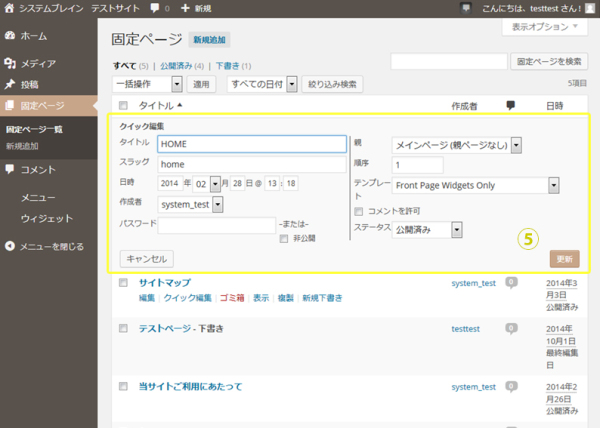This screenshot has height=428, width=600.
Task: Click comment count bubble for サイトマップ row
Action: (511, 283)
